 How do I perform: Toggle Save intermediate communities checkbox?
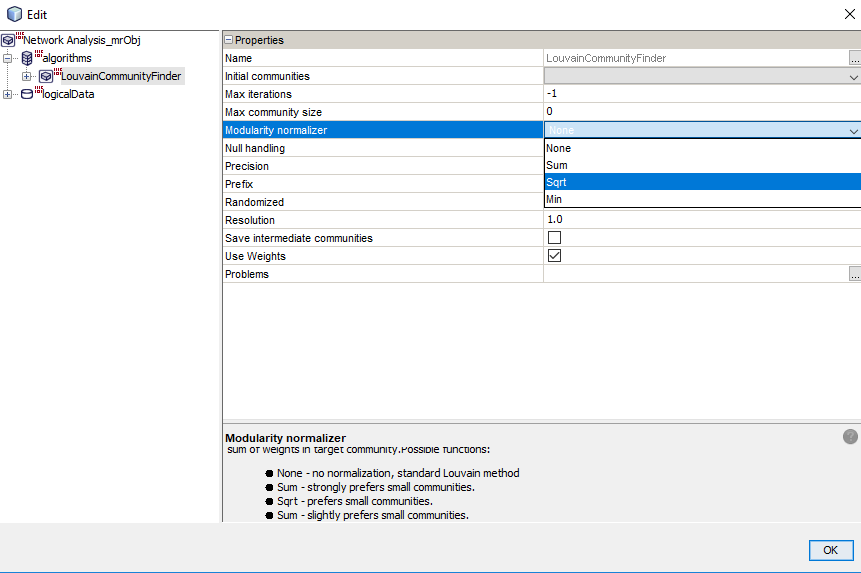point(554,238)
